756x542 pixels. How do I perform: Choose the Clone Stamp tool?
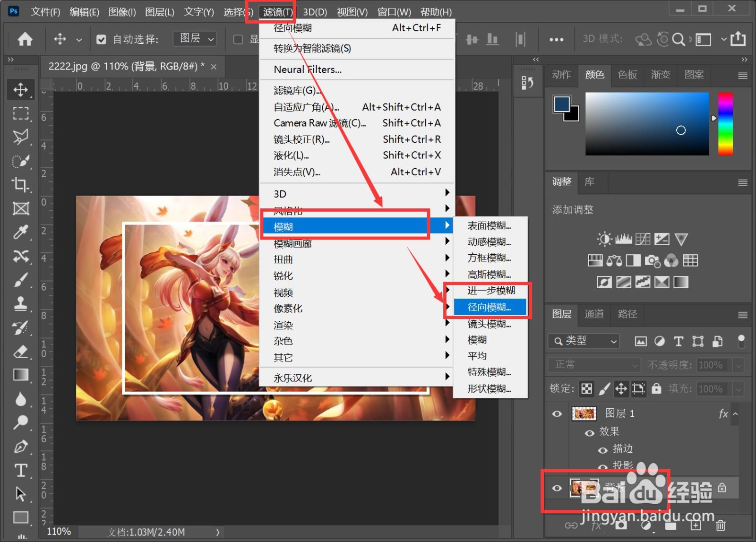(21, 304)
